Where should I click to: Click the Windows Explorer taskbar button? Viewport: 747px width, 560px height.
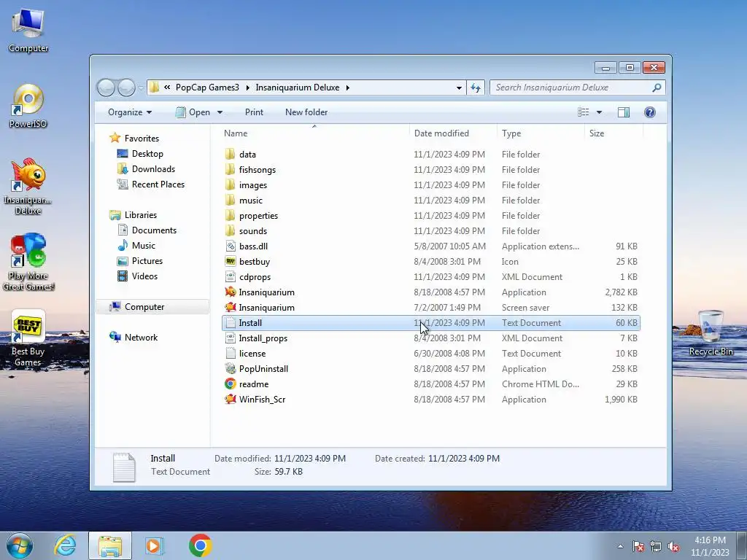[x=110, y=545]
